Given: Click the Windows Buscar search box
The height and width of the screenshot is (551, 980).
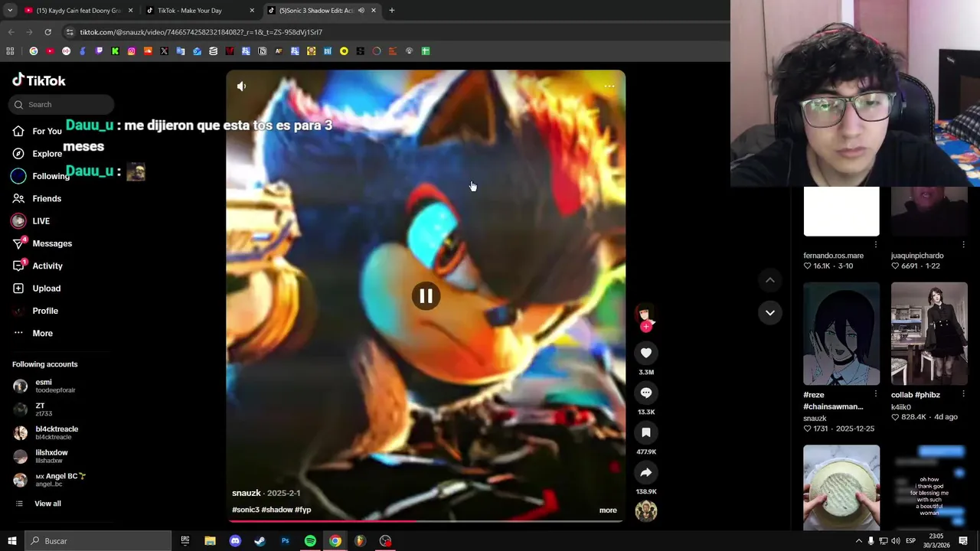Looking at the screenshot, I should 98,541.
